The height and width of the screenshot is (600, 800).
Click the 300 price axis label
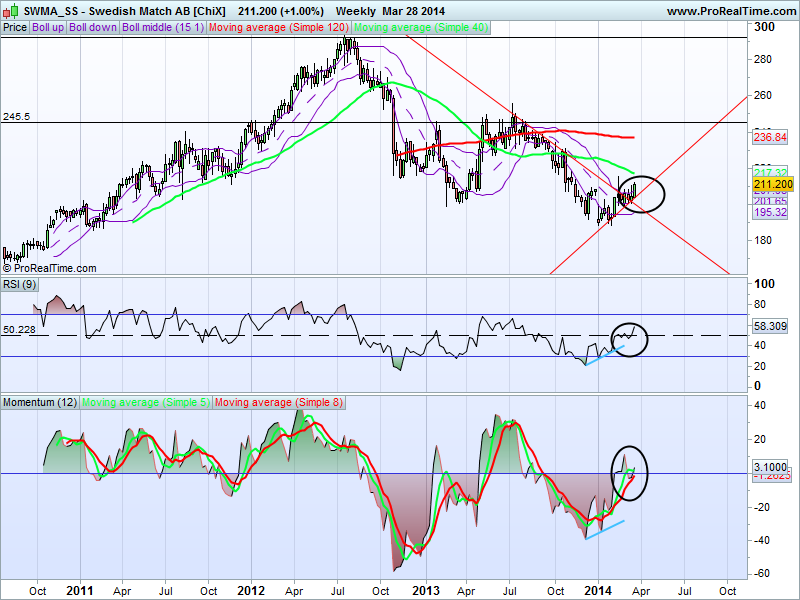(764, 27)
